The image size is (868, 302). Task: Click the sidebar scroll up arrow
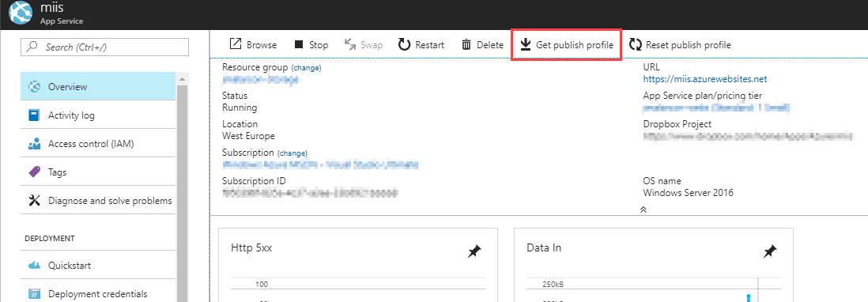coord(181,79)
